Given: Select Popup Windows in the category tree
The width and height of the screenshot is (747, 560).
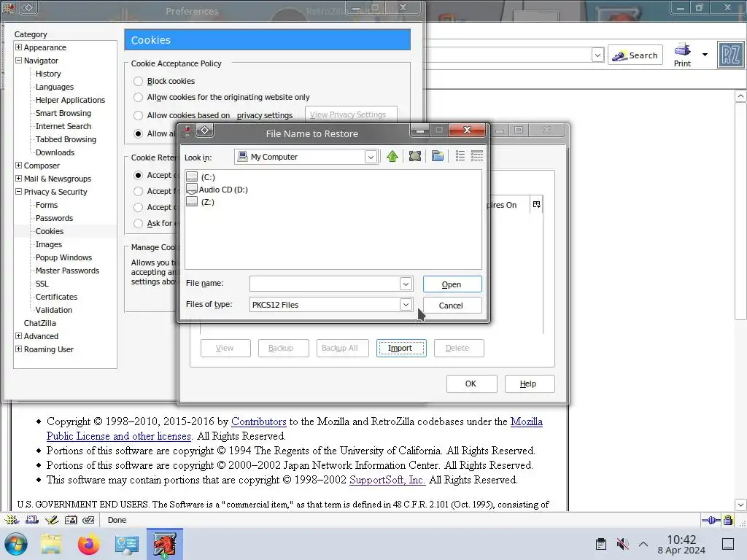Looking at the screenshot, I should 64,257.
